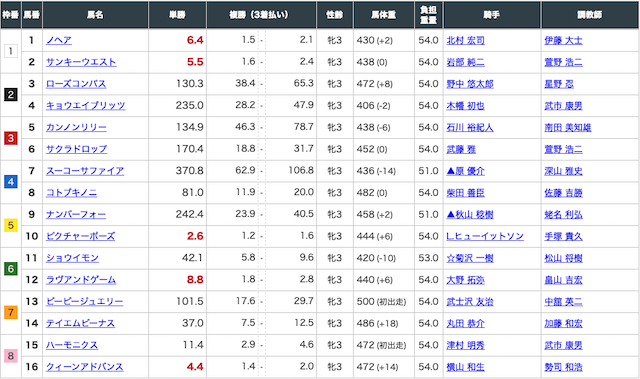This screenshot has height=379, width=640.
Task: Open horse コトブキノニ link
Action: 71,193
